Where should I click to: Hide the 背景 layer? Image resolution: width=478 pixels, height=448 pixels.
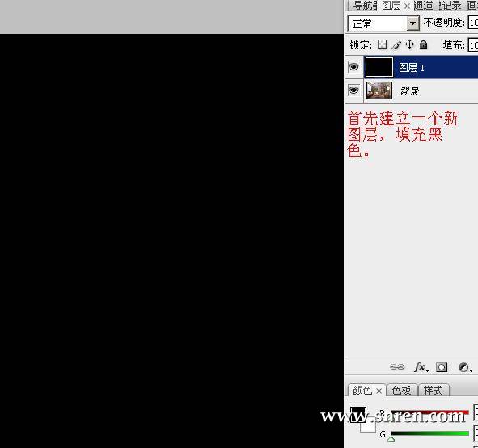click(353, 91)
